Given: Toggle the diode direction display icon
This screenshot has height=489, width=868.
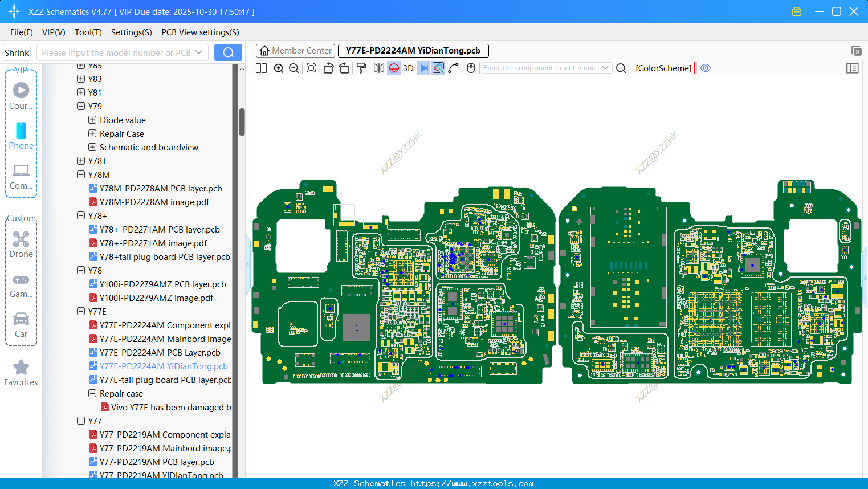Looking at the screenshot, I should tap(422, 68).
